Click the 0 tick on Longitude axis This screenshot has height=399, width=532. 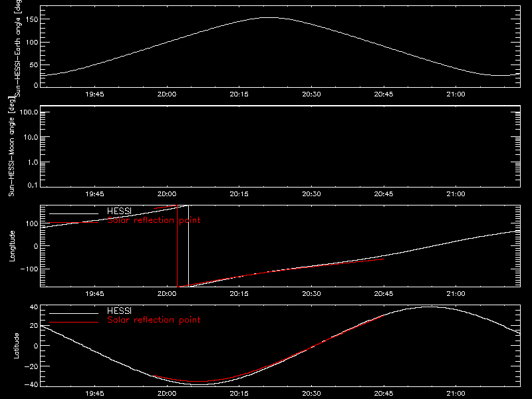(36, 246)
